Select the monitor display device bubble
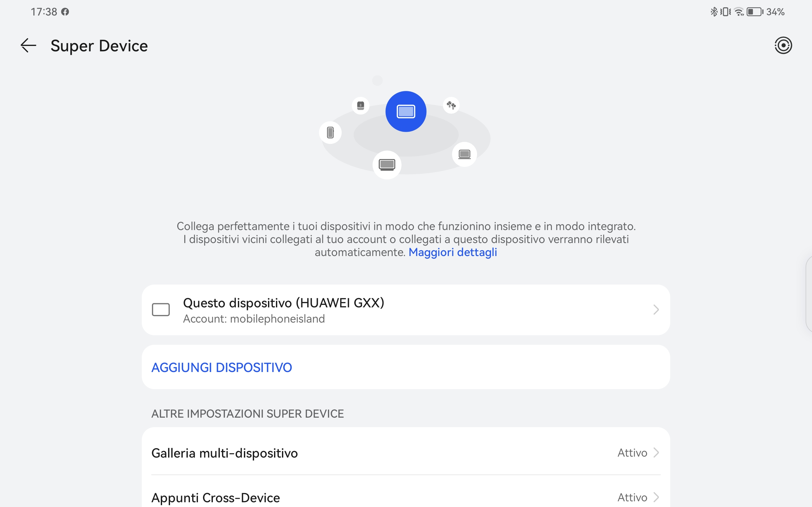The width and height of the screenshot is (812, 507). coord(387,165)
